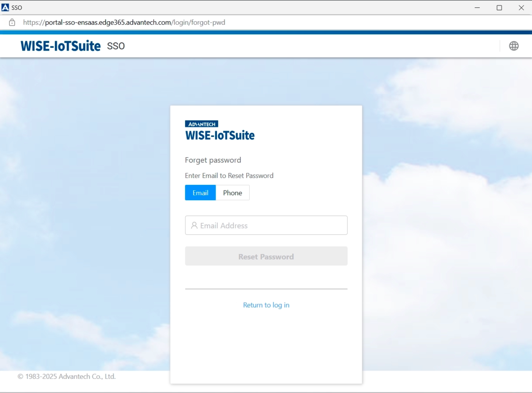Screen dimensions: 532x393
Task: Click the WISE-IoTSuite logo in the header
Action: (x=60, y=46)
